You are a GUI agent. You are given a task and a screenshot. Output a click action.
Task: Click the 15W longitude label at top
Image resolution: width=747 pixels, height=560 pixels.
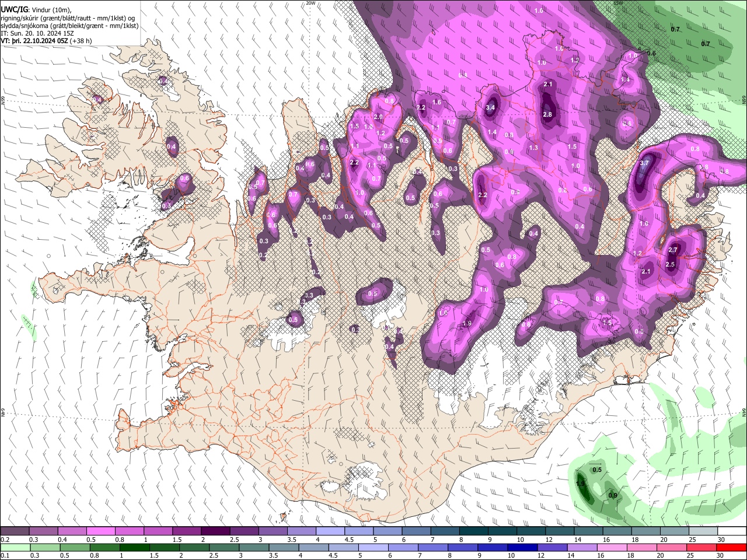point(618,3)
